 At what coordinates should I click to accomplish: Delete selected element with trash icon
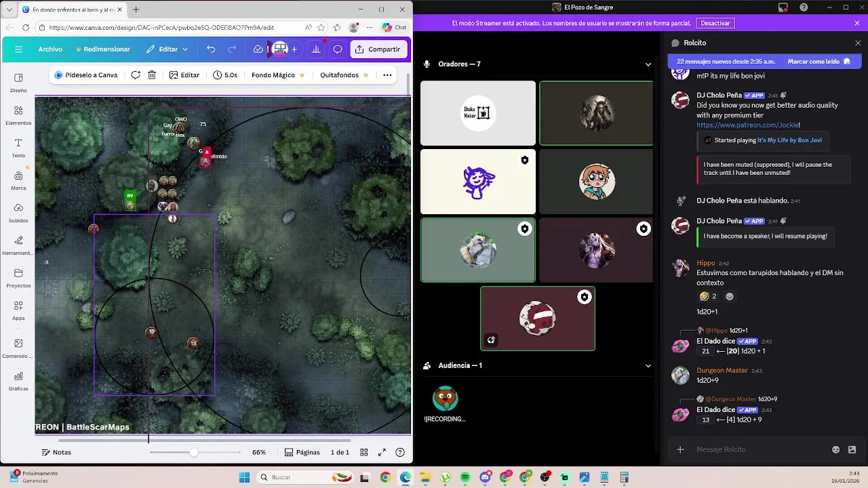coord(152,75)
